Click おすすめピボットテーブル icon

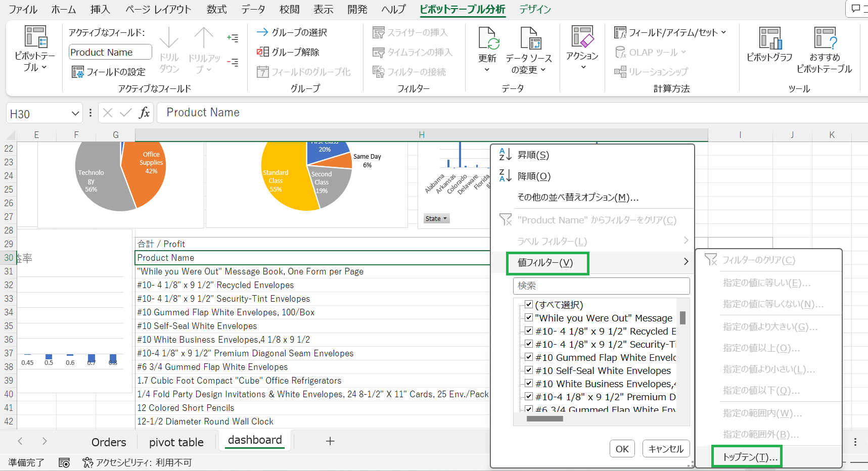825,38
